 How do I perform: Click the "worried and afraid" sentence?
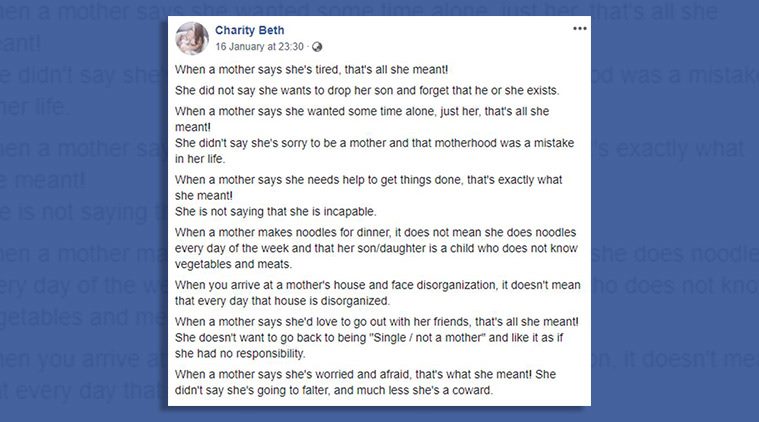(x=365, y=375)
